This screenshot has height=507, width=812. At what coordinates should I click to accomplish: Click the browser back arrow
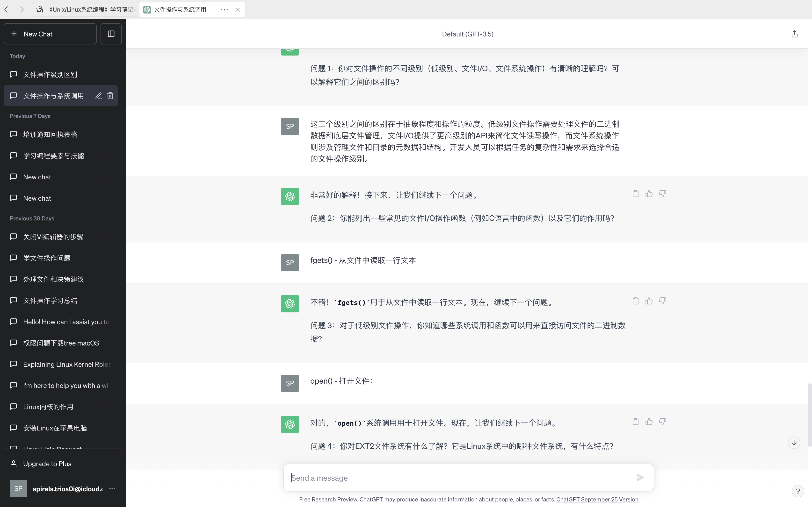coord(6,10)
